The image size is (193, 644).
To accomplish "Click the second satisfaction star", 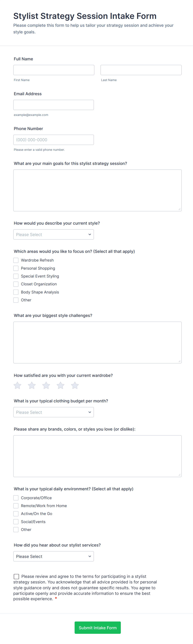I will tap(32, 385).
